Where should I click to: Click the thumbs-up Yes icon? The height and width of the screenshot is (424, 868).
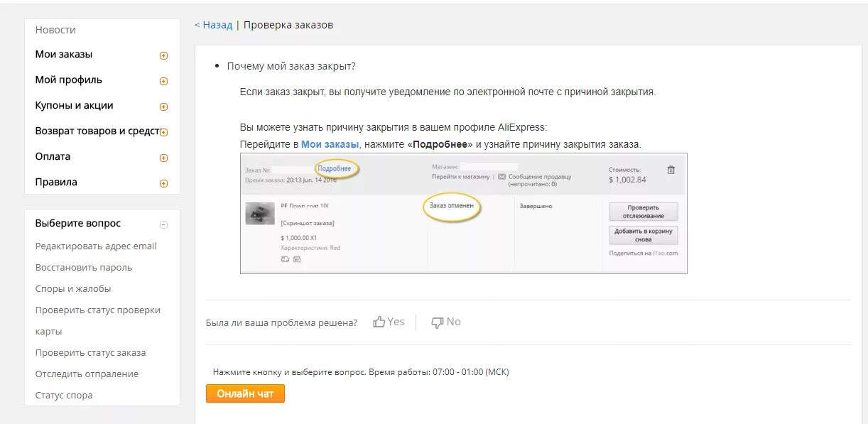379,322
